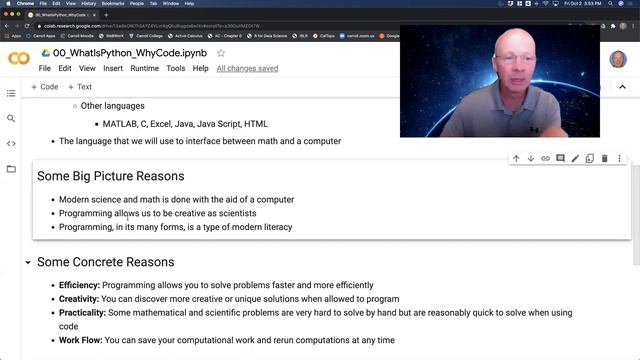
Task: Edit the cell with the pencil icon
Action: (x=575, y=158)
